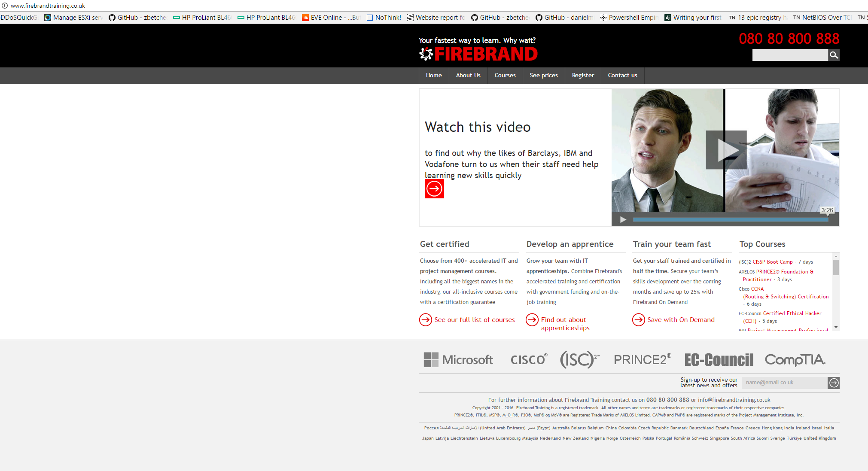The image size is (868, 471).
Task: Click the site search input field
Action: point(790,55)
